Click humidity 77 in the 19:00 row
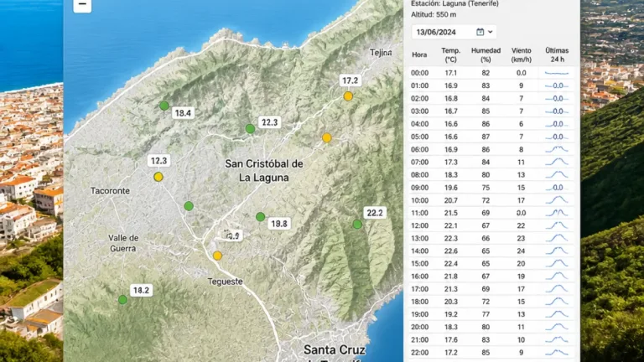The height and width of the screenshot is (362, 644). tap(486, 314)
